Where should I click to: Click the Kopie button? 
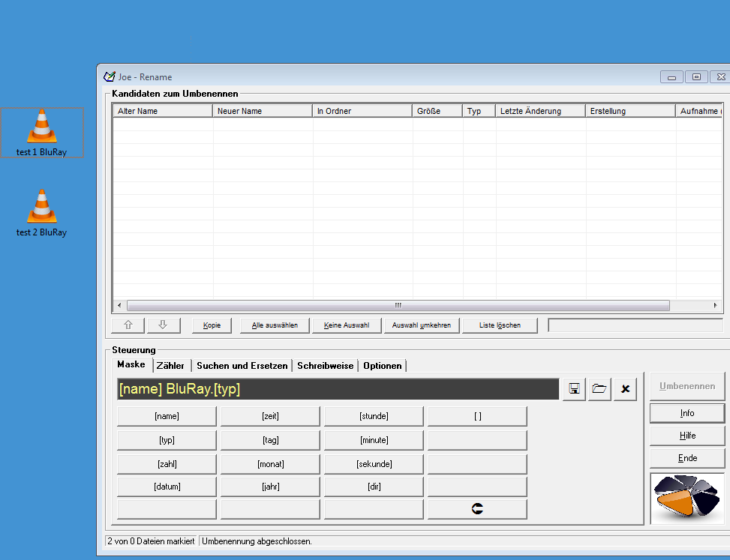pos(212,325)
